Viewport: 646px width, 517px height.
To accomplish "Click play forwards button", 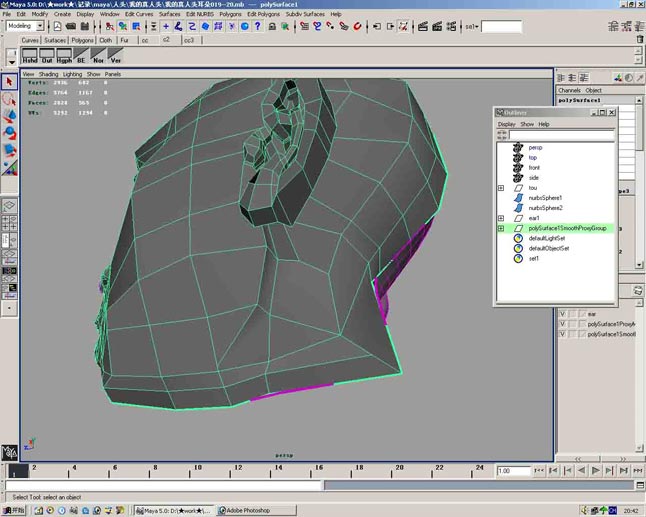I will click(x=595, y=470).
